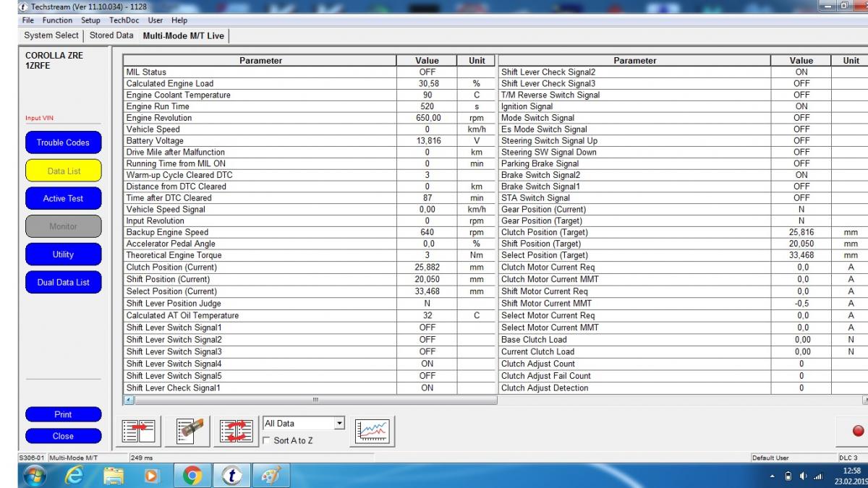Screen dimensions: 868x488
Task: Open Windows Start menu
Action: (x=35, y=475)
